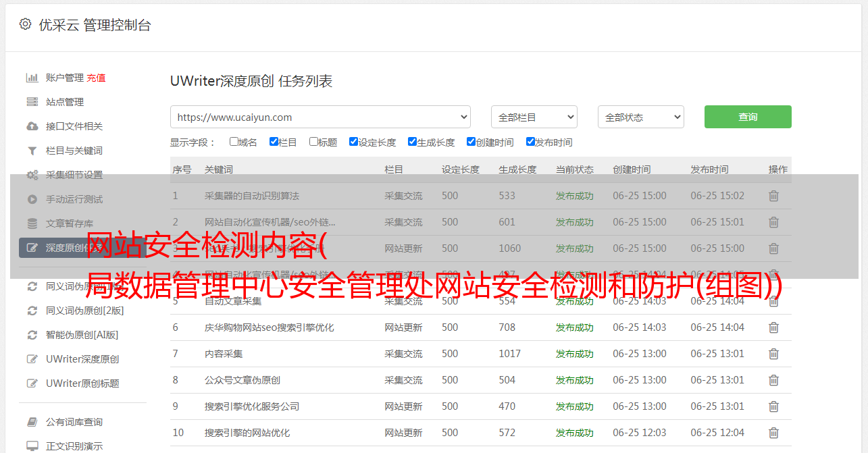Click the 关键词 column header

219,169
